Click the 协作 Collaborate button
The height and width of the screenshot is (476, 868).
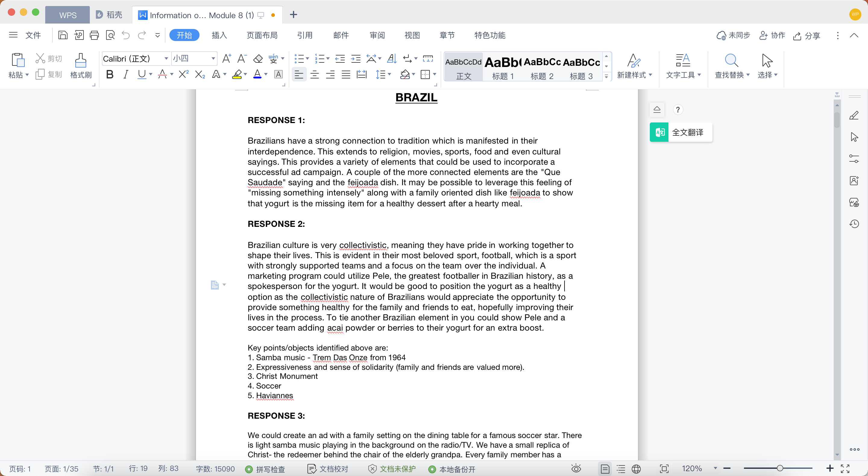coord(772,35)
